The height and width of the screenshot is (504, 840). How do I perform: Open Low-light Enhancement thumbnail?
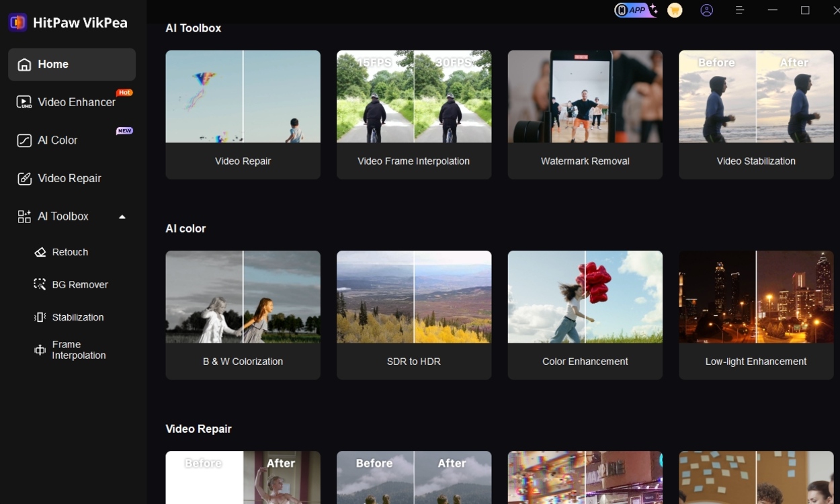point(756,297)
